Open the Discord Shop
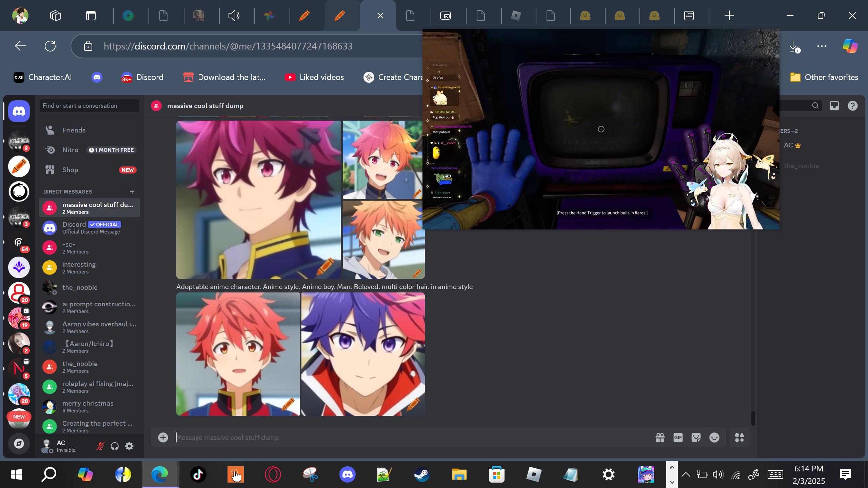Image resolution: width=868 pixels, height=488 pixels. coord(90,170)
